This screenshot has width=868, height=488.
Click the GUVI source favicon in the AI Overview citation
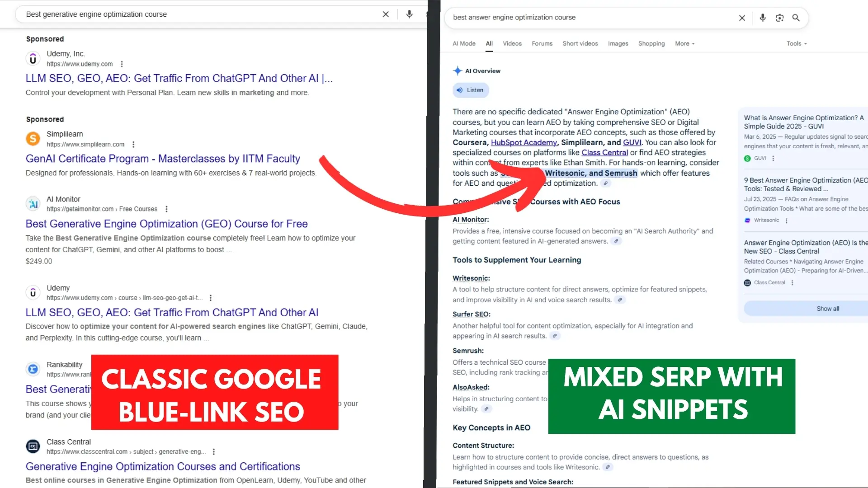(x=747, y=158)
